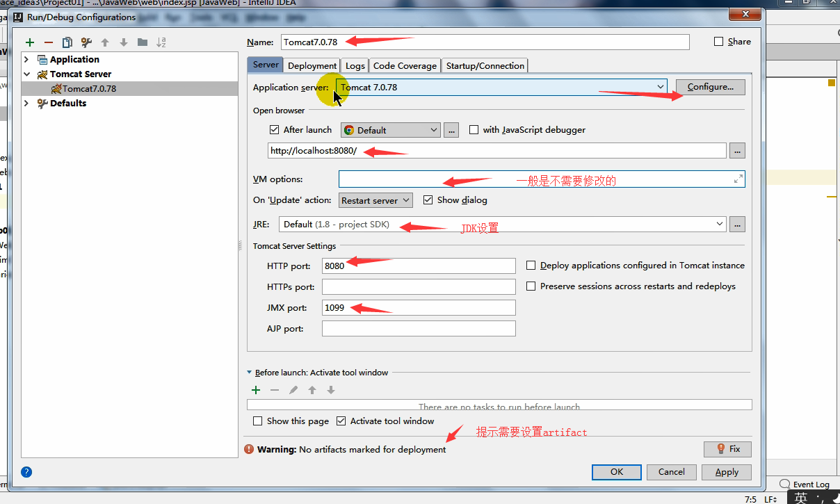Move configuration up in list
840x504 pixels.
105,42
